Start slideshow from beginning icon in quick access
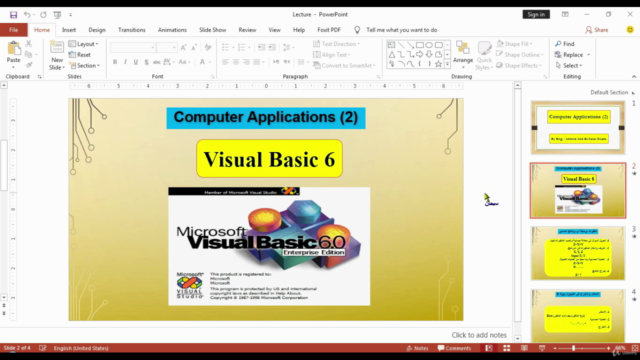Viewport: 640px width, 360px height. click(x=57, y=15)
